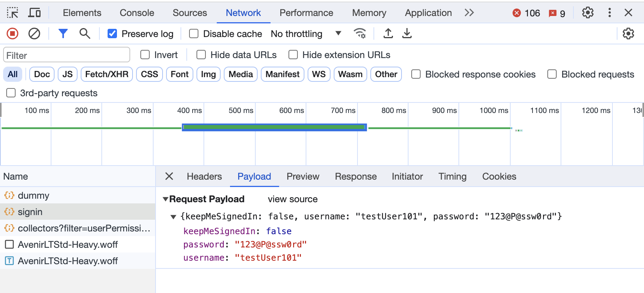Collapse the Request Payload section
This screenshot has height=293, width=644.
pos(166,199)
